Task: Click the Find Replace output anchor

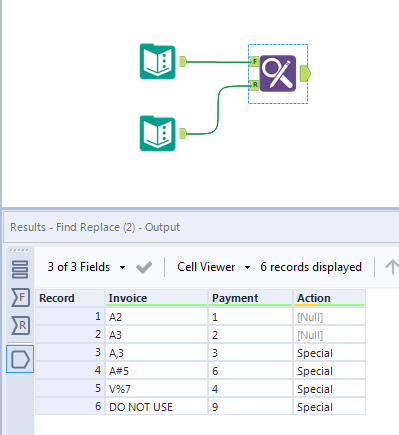Action: pos(305,73)
